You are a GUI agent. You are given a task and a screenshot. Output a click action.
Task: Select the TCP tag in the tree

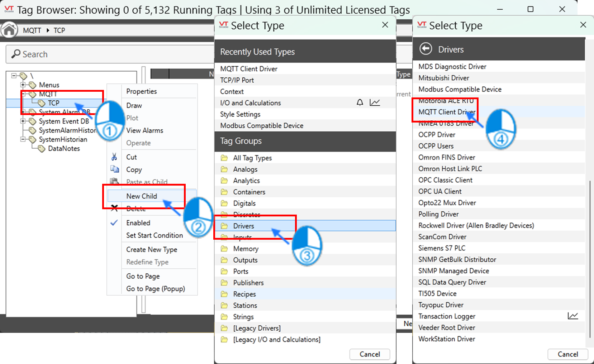pos(54,103)
